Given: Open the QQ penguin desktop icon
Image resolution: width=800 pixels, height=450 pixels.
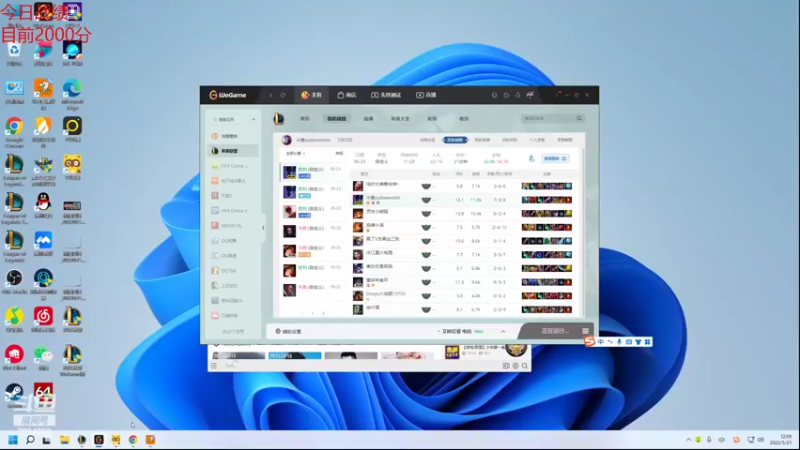Looking at the screenshot, I should coord(43,206).
